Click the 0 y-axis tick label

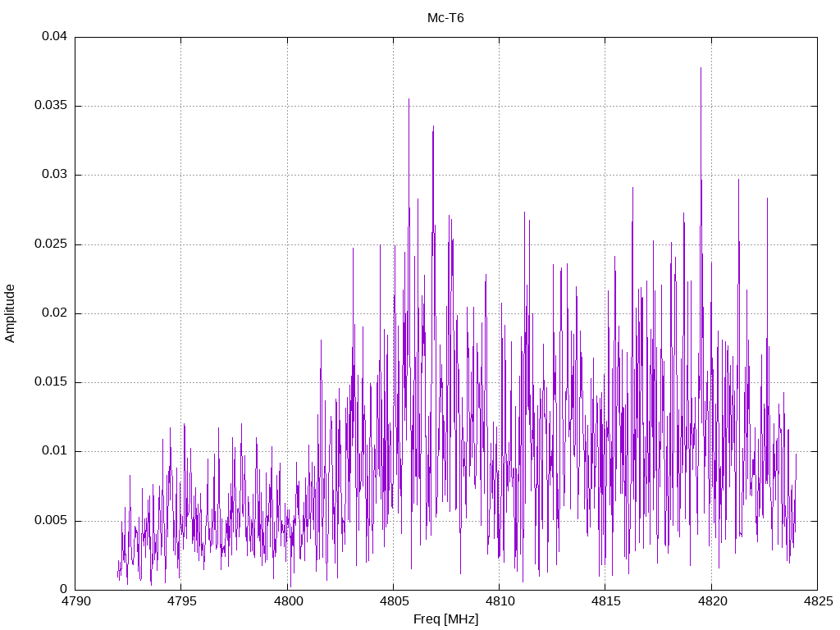pos(64,590)
